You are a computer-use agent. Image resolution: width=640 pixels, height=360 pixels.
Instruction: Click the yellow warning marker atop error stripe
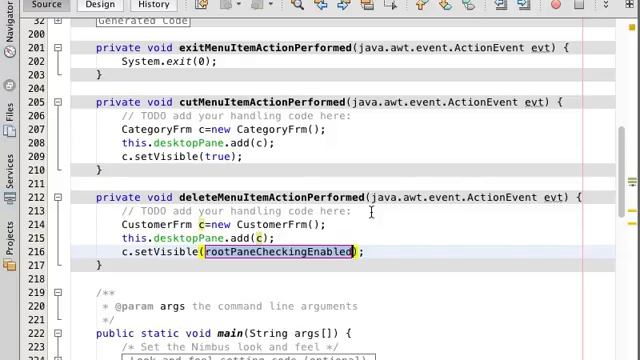632,27
